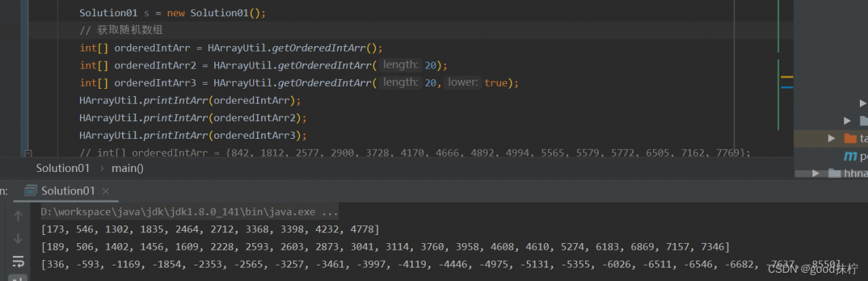The width and height of the screenshot is (868, 281).
Task: Click console output line starting with [336, -593
Action: pyautogui.click(x=441, y=264)
